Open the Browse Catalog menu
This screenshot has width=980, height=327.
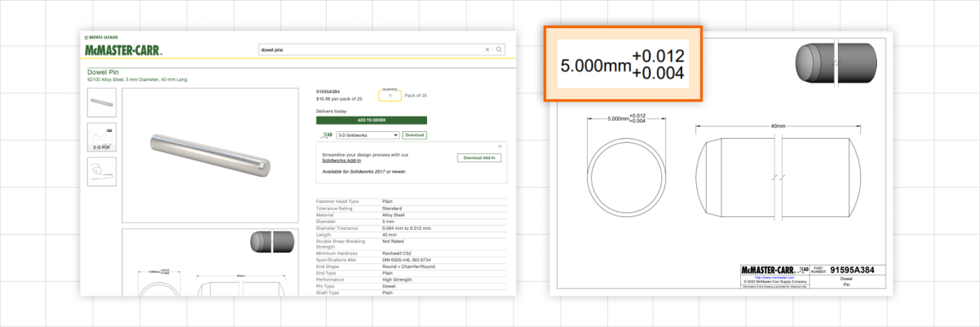96,37
